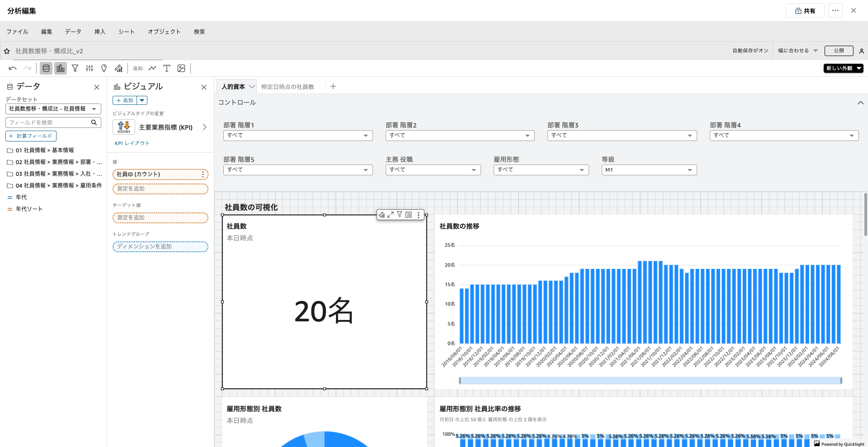Switch to 特定日時点の社員数 sheet tab
868x447 pixels.
pos(288,87)
